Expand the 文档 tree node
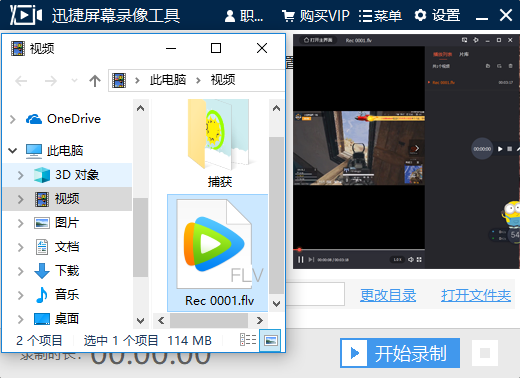Image resolution: width=520 pixels, height=378 pixels. tap(21, 247)
